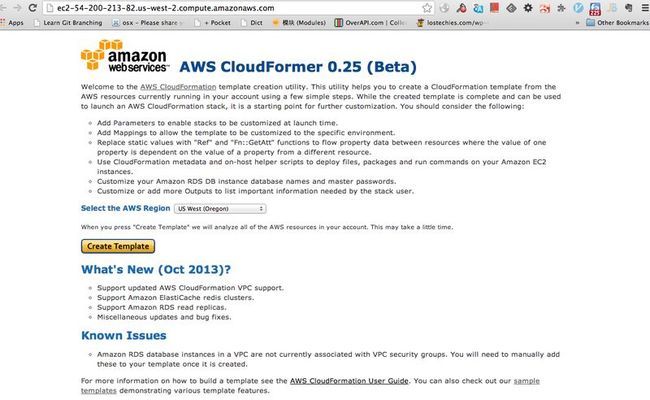
Task: Open the black gear extension icon
Action: [528, 7]
